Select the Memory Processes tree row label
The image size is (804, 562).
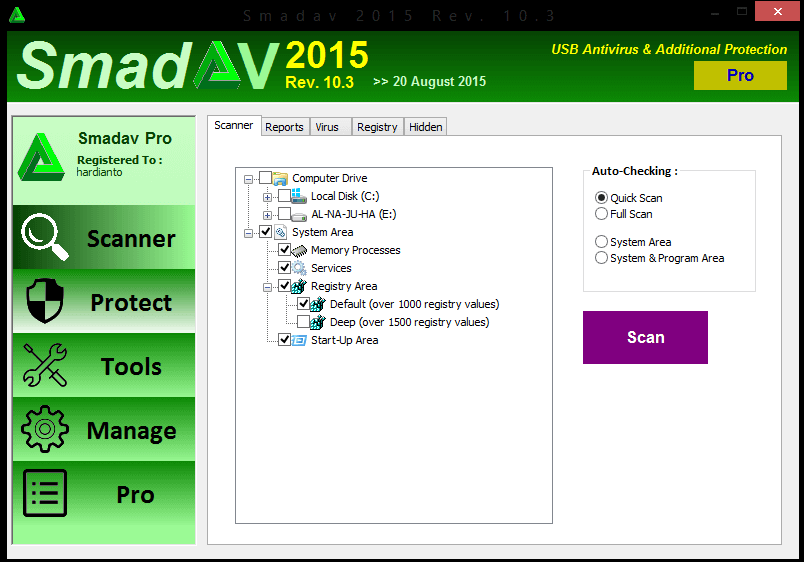[355, 250]
